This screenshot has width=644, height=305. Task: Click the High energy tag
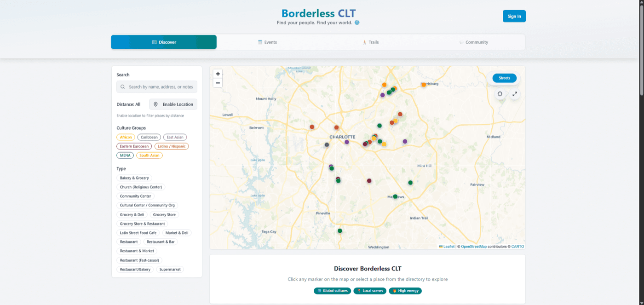tap(405, 291)
